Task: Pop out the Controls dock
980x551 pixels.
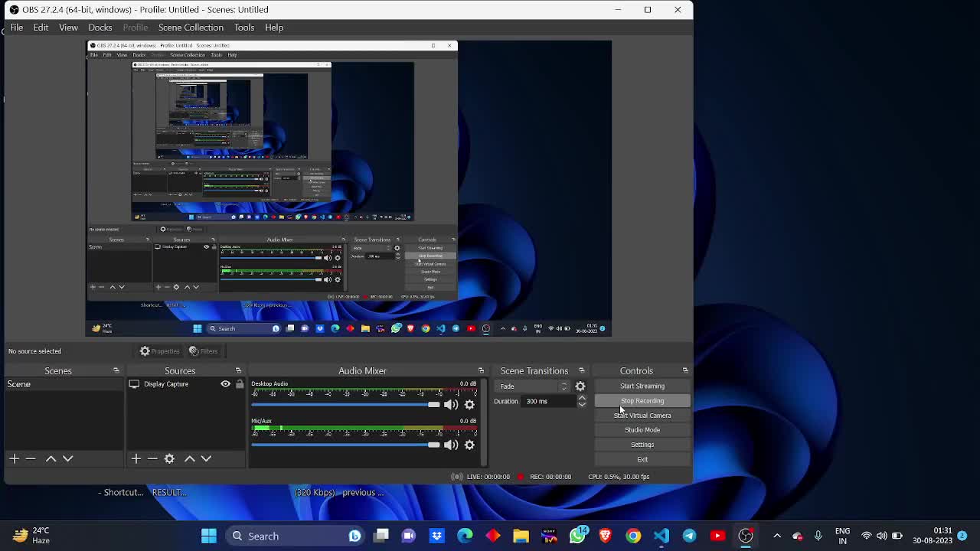Action: (685, 371)
